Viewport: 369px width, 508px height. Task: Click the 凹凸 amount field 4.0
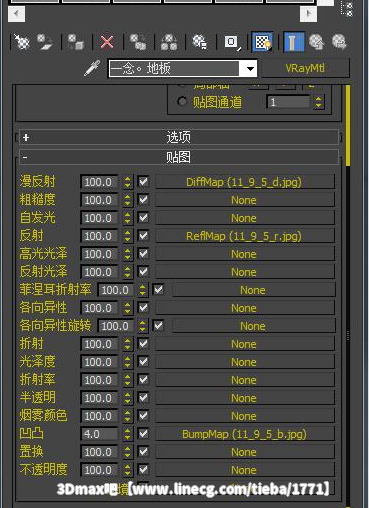point(99,434)
